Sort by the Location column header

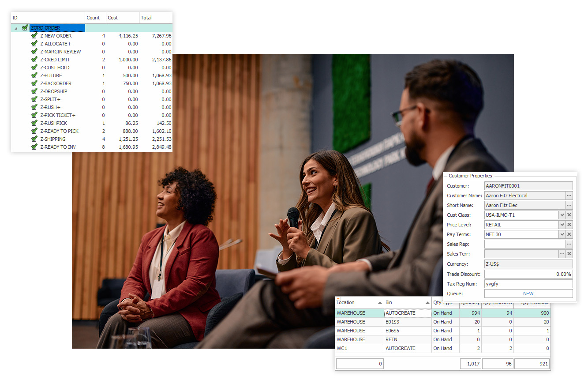357,303
